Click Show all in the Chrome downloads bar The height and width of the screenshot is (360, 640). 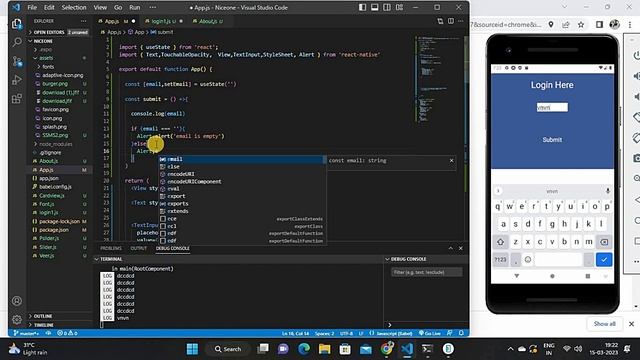click(x=604, y=324)
